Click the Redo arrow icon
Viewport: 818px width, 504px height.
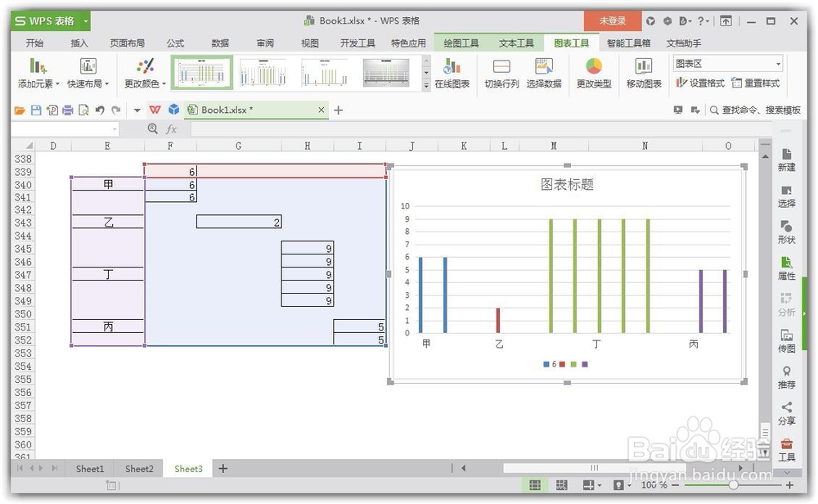(x=116, y=110)
